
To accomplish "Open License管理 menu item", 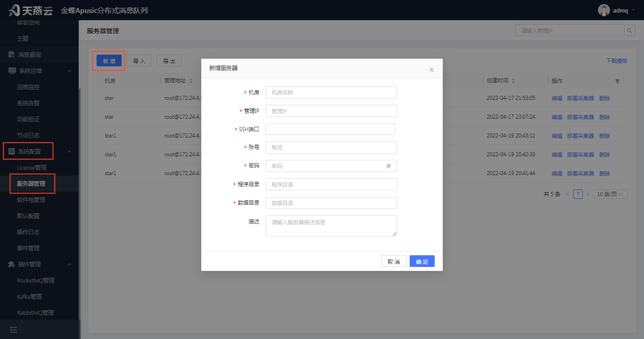I will click(32, 167).
